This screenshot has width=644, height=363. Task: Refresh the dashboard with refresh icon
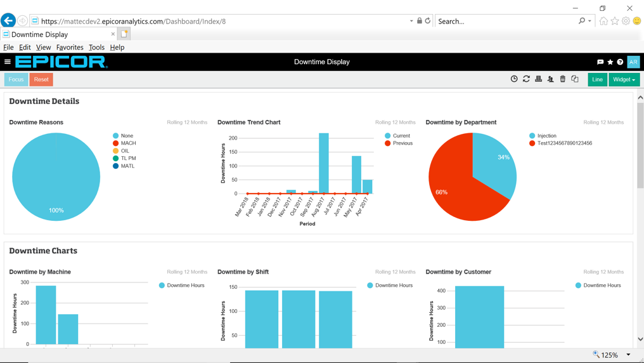pyautogui.click(x=526, y=79)
